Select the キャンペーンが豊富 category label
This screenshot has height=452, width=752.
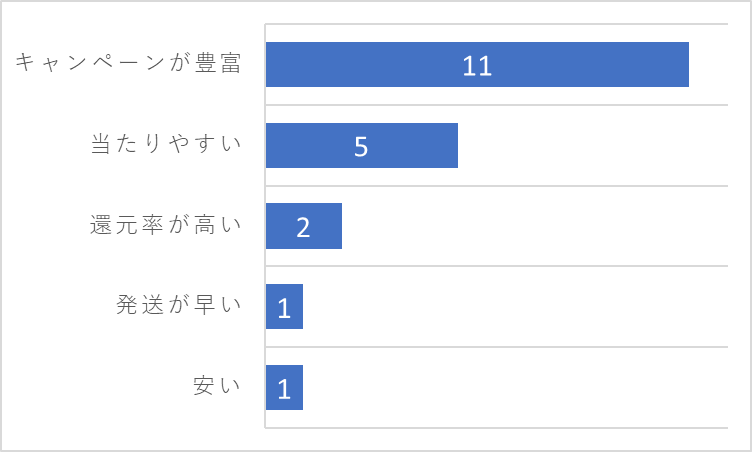[128, 63]
